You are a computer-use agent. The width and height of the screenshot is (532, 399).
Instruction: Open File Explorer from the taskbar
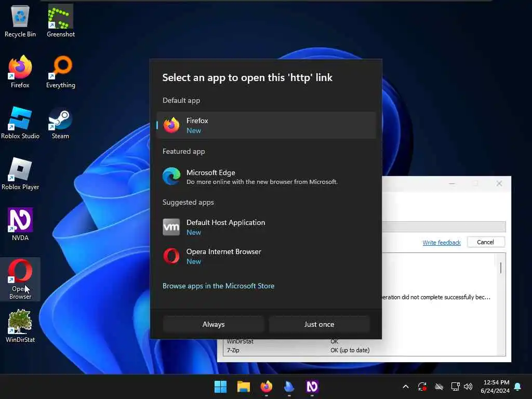[x=244, y=387]
